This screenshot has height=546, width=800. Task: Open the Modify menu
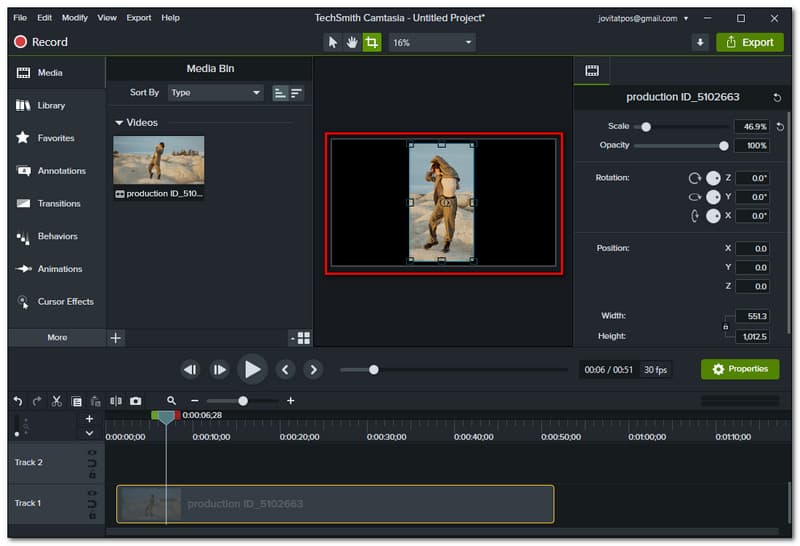click(x=75, y=18)
